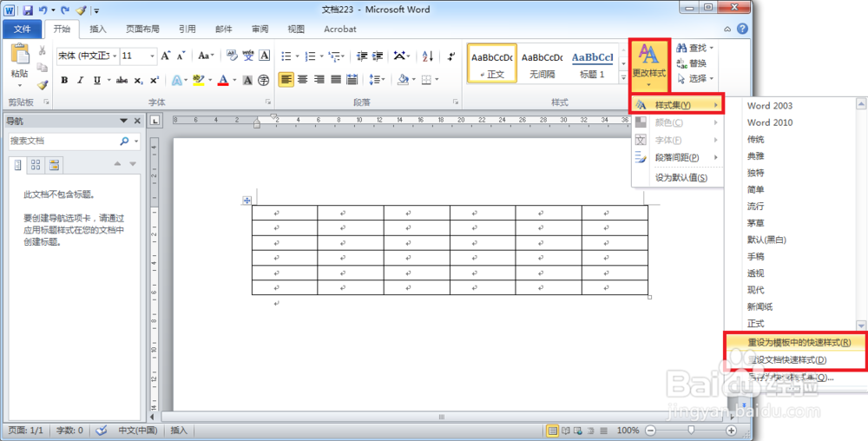Apply strikethrough formatting
This screenshot has width=868, height=441.
[122, 80]
